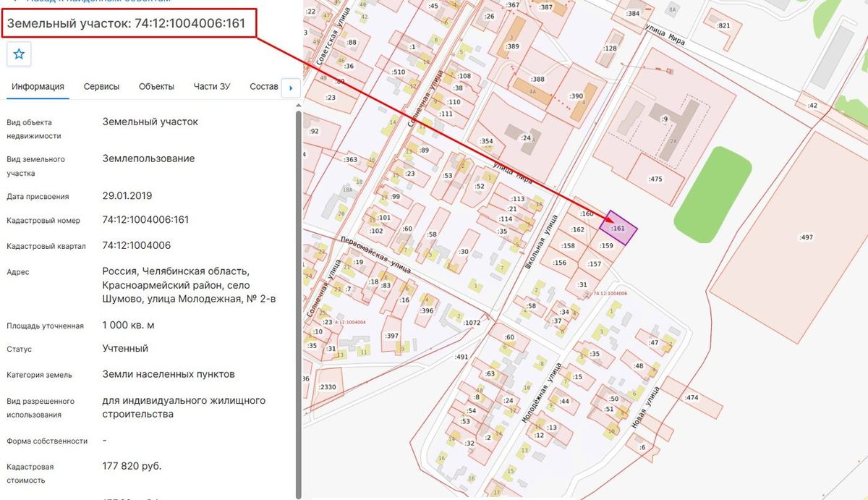Click the red quarter label 74:12:1004006 on the map
868x500 pixels.
pos(610,293)
